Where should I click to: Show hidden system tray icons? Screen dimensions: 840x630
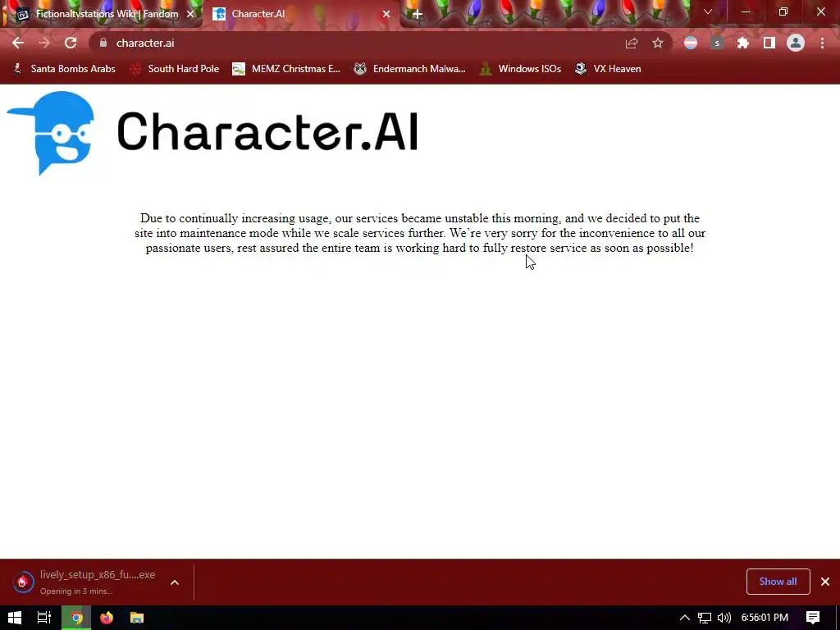[685, 618]
